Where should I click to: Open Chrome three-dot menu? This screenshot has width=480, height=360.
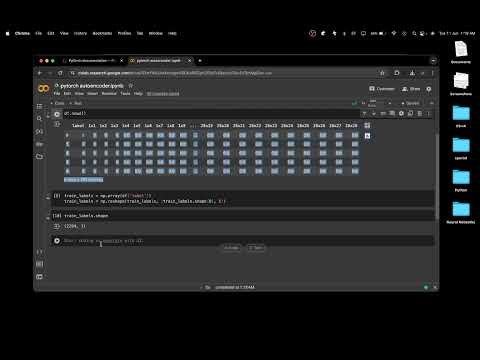click(433, 73)
